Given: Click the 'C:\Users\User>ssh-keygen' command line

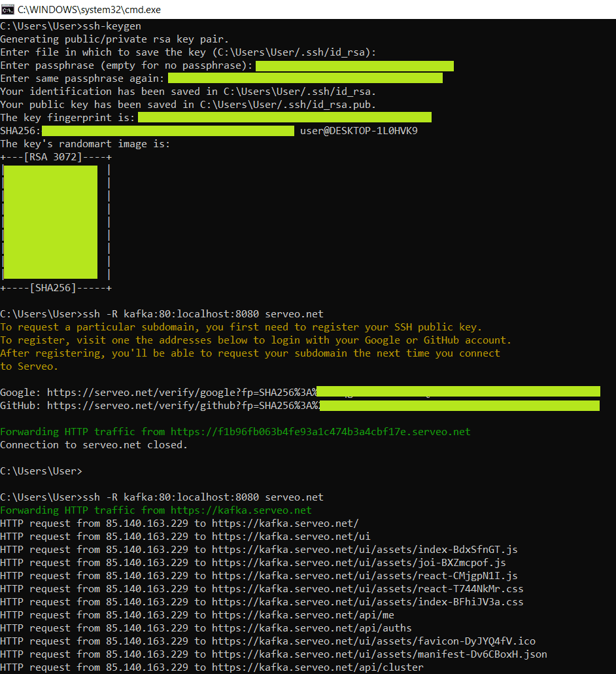Looking at the screenshot, I should pos(71,26).
